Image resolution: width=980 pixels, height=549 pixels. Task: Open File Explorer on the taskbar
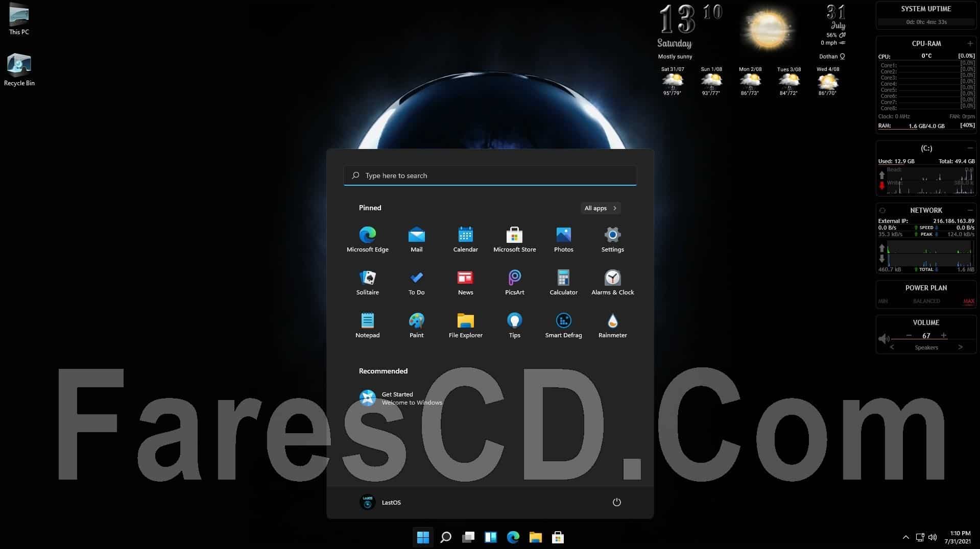(x=535, y=537)
